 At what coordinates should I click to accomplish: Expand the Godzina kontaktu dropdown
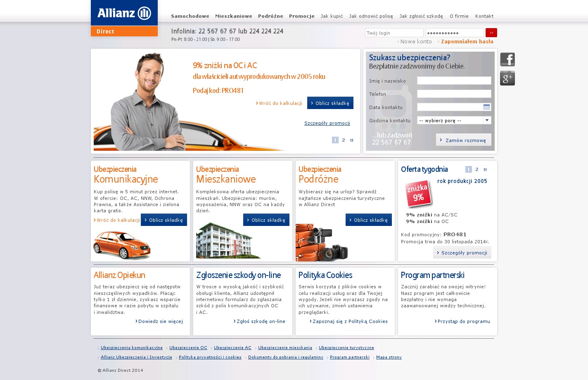point(487,121)
